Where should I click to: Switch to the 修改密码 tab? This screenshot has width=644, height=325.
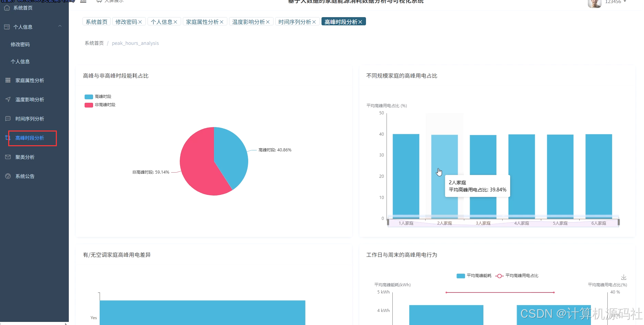click(x=126, y=22)
